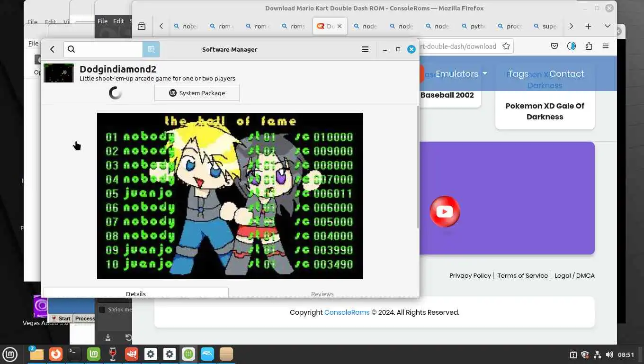
Task: Open a new Firefox tab
Action: (x=589, y=26)
